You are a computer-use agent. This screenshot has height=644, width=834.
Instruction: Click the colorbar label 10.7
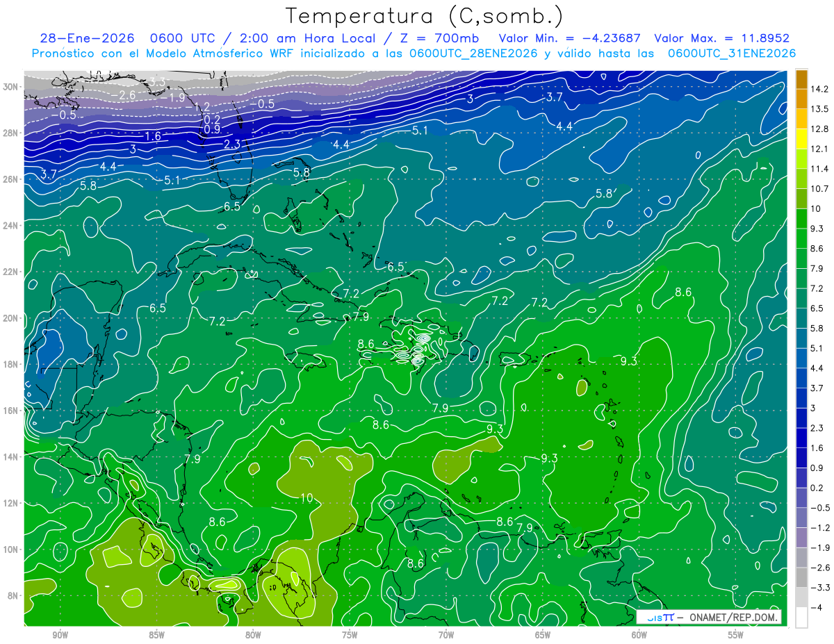point(820,188)
